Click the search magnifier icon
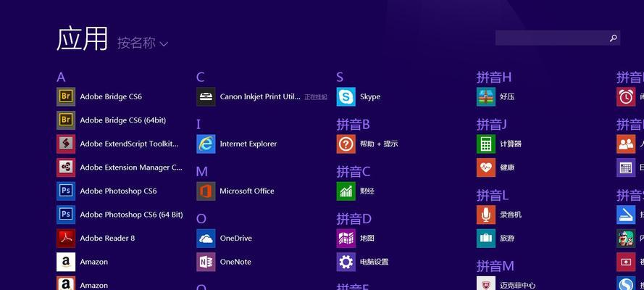Viewport: 644px width, 290px height. click(x=613, y=38)
